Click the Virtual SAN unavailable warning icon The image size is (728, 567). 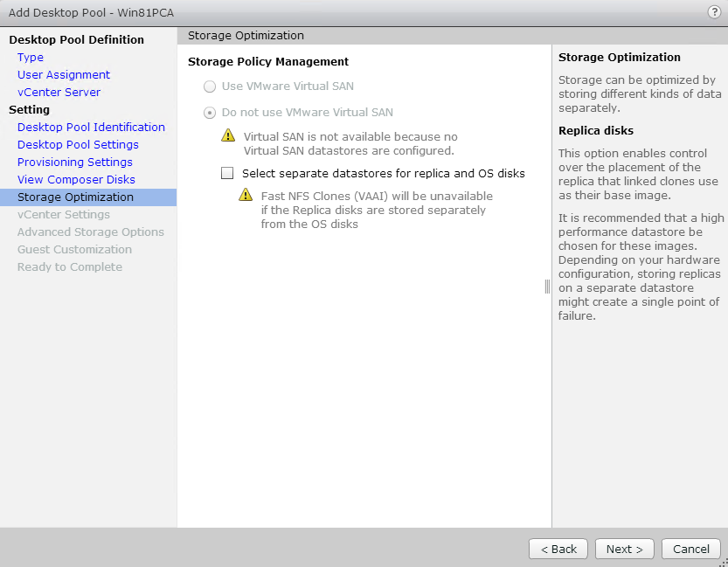pyautogui.click(x=228, y=135)
